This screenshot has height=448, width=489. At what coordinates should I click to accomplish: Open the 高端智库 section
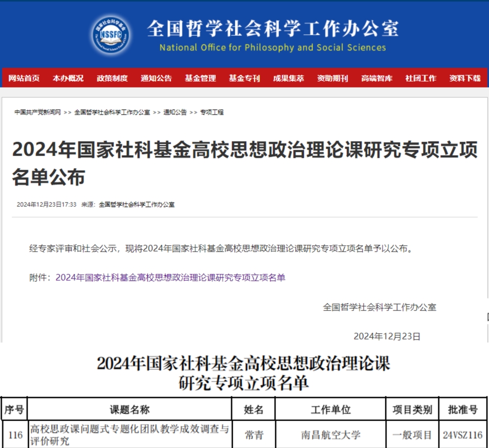(377, 78)
